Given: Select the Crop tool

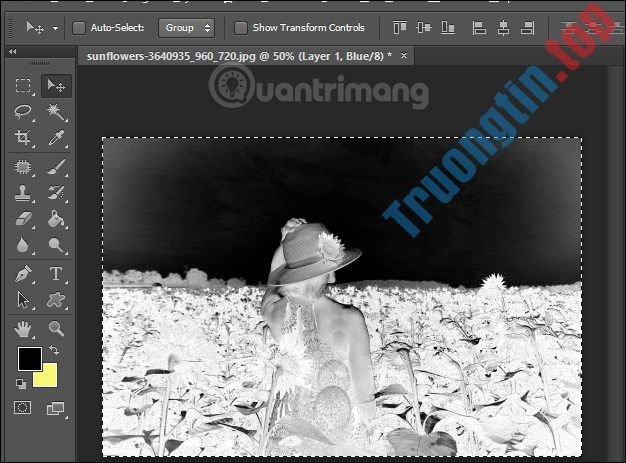Looking at the screenshot, I should 23,137.
